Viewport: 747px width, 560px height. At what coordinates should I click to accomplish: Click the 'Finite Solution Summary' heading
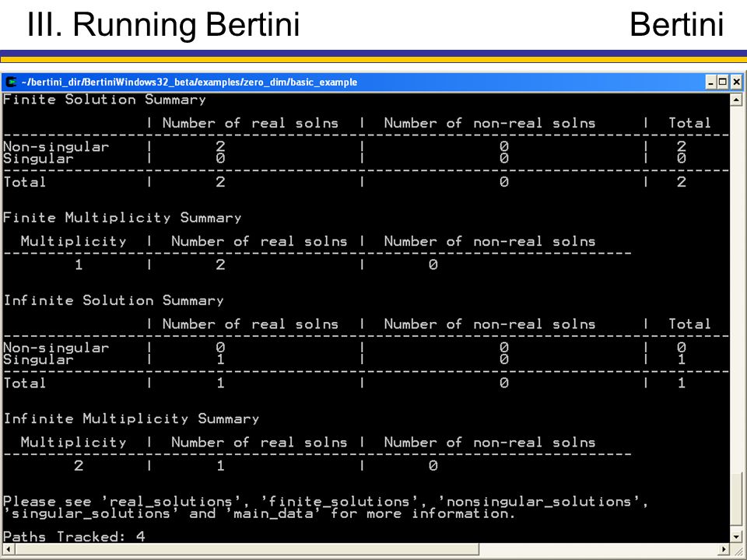(104, 100)
